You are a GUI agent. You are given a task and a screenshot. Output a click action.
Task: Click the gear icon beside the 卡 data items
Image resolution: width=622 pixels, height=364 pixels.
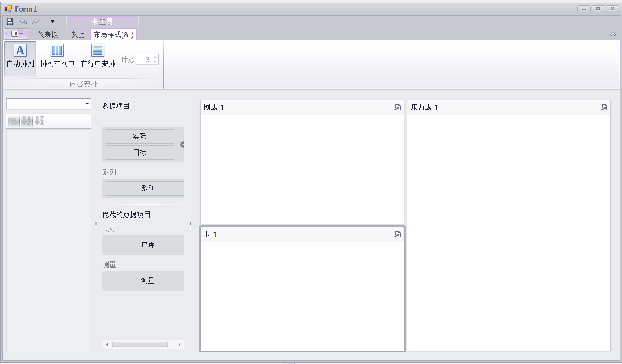182,144
